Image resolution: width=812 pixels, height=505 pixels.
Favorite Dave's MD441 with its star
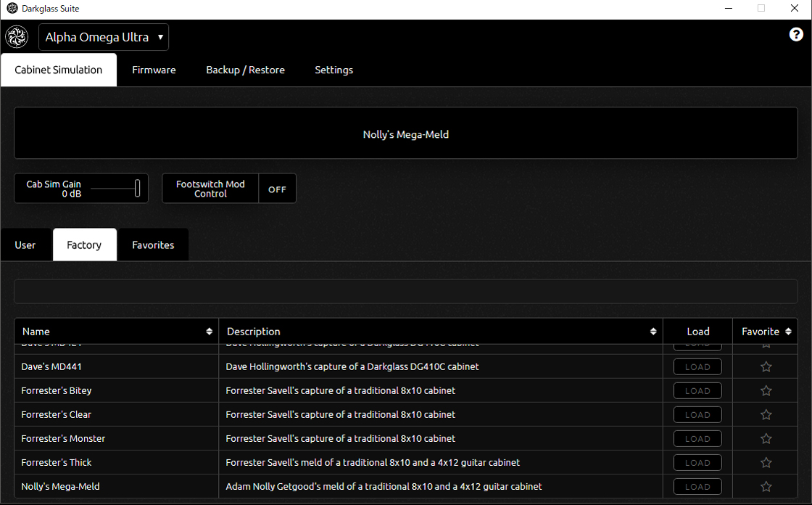click(x=766, y=367)
